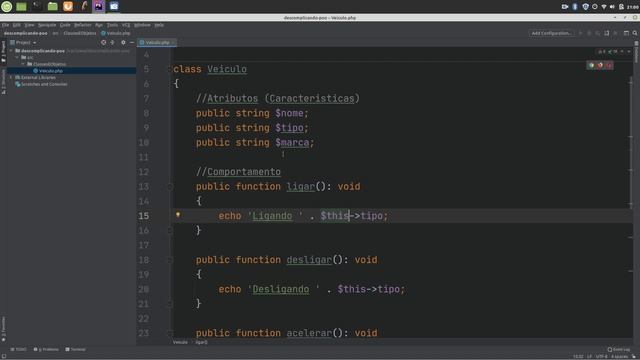Open the Linux Mint menu launcher
Screen dimensions: 640x360
pyautogui.click(x=7, y=7)
